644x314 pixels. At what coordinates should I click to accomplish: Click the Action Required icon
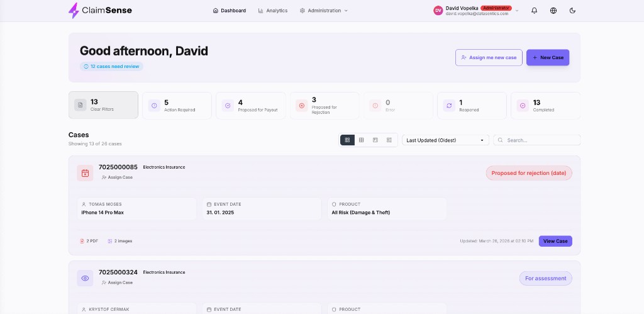154,106
